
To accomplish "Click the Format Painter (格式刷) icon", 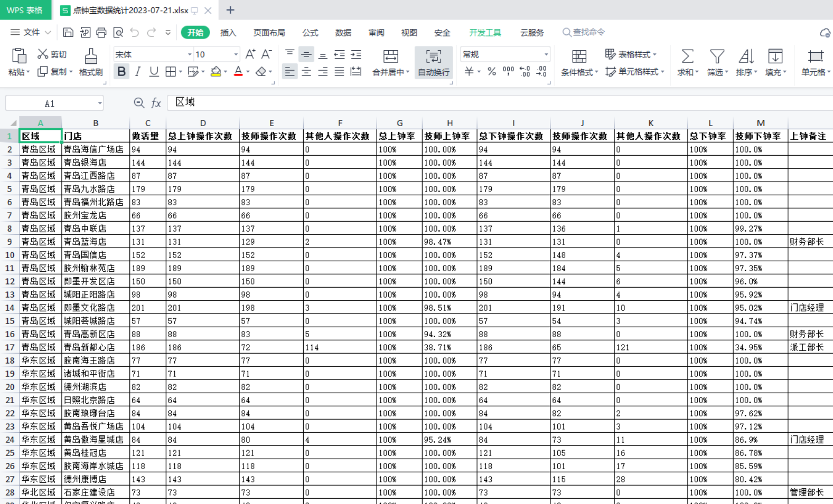I will pos(91,57).
